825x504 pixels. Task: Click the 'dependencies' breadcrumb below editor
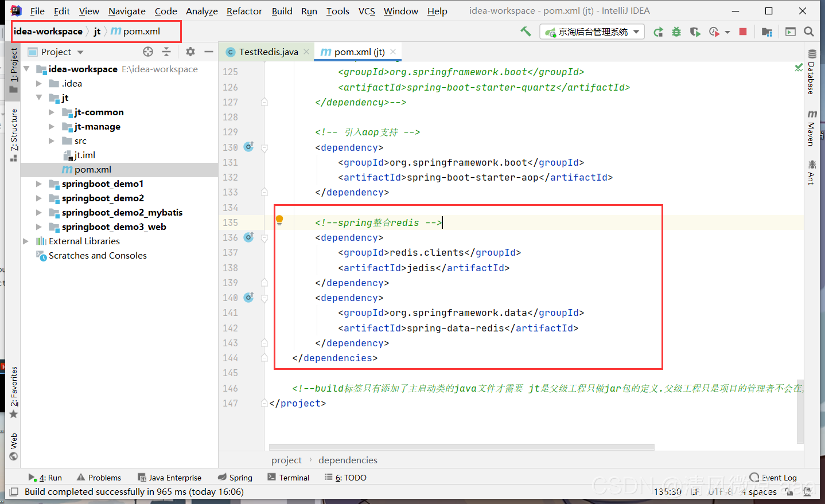(348, 460)
